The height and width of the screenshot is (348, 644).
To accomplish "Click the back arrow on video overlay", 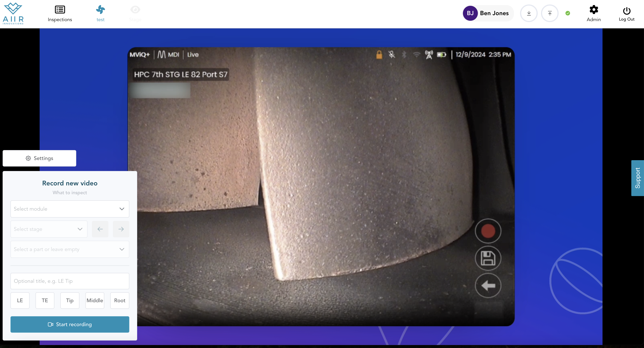I will (x=488, y=286).
